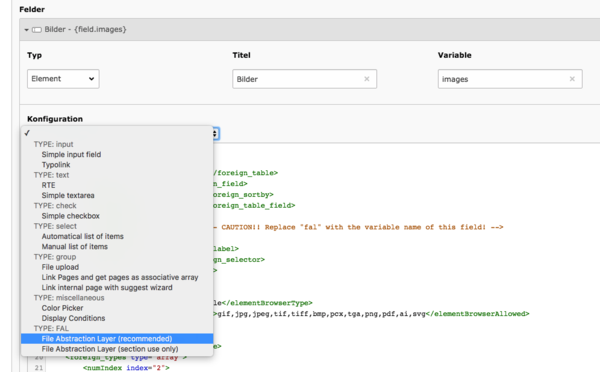The image size is (600, 372).
Task: Select Link internal page with suggest wizard
Action: [x=107, y=288]
